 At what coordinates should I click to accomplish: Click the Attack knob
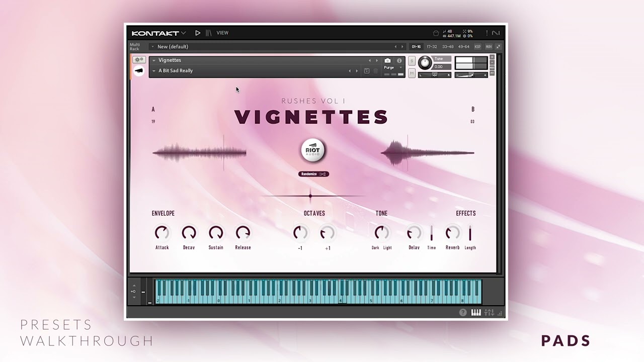[x=162, y=233]
